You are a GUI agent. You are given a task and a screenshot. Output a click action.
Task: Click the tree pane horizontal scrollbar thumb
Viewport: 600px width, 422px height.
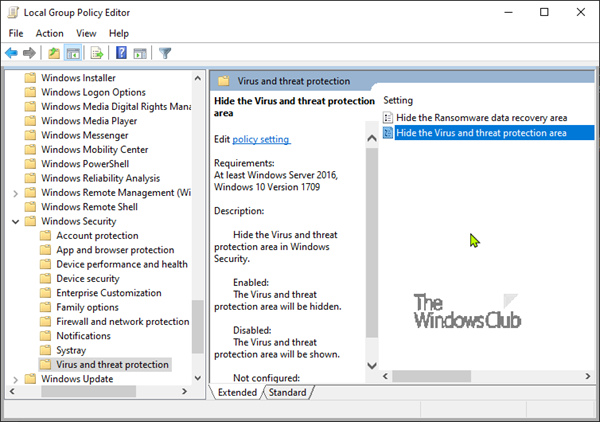pyautogui.click(x=88, y=391)
